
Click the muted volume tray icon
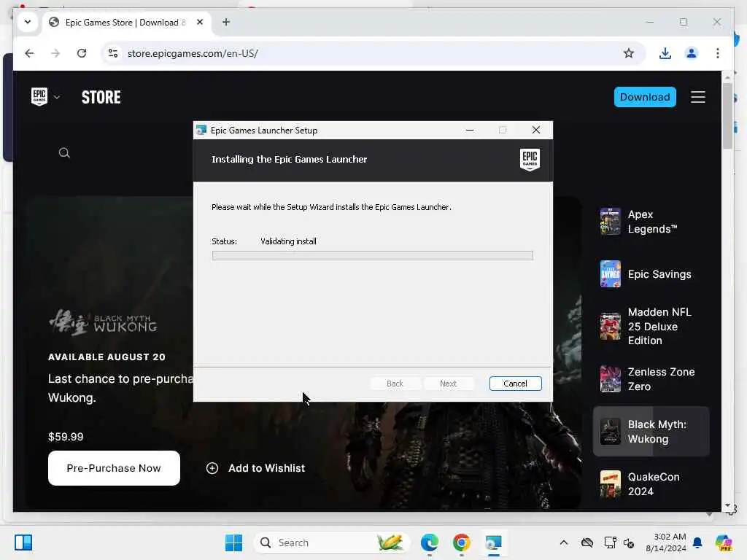pyautogui.click(x=629, y=542)
